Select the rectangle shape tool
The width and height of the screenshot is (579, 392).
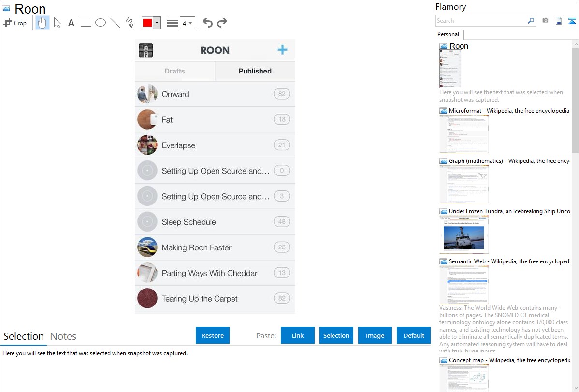click(x=86, y=23)
